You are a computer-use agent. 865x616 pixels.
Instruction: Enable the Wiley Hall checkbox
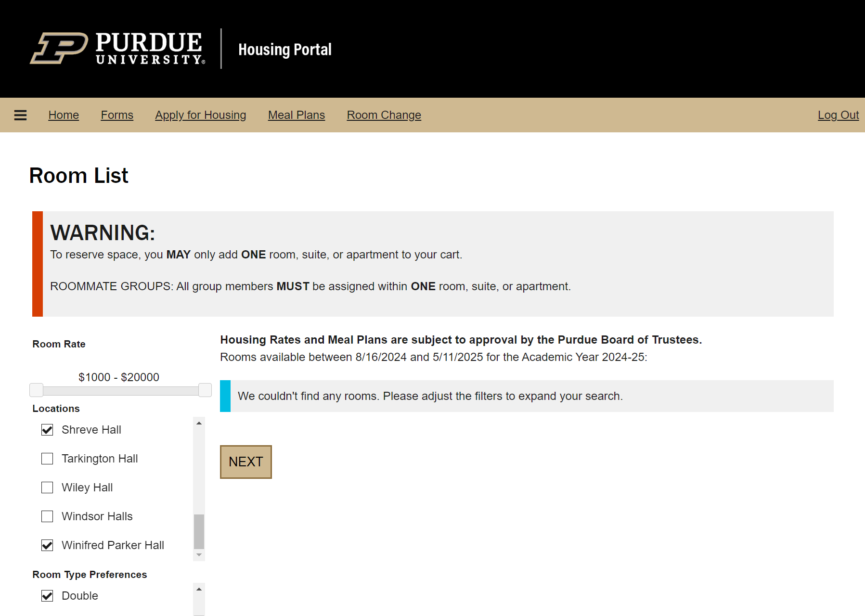coord(47,488)
